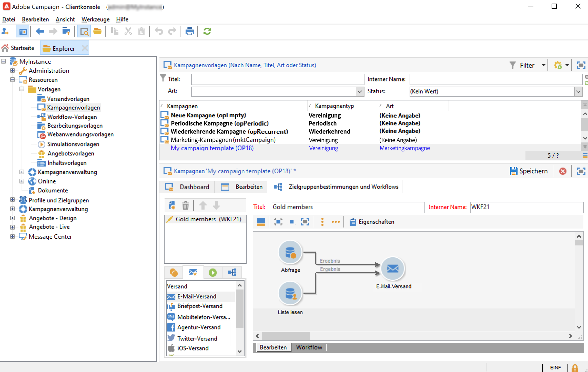Click the Print icon in toolbar
This screenshot has width=588, height=372.
click(x=189, y=32)
